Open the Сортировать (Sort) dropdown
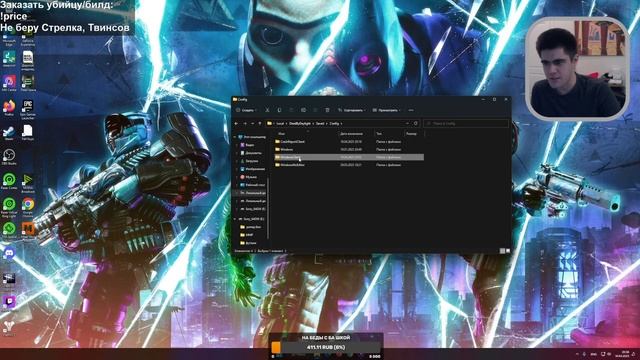The image size is (640, 360). (351, 110)
